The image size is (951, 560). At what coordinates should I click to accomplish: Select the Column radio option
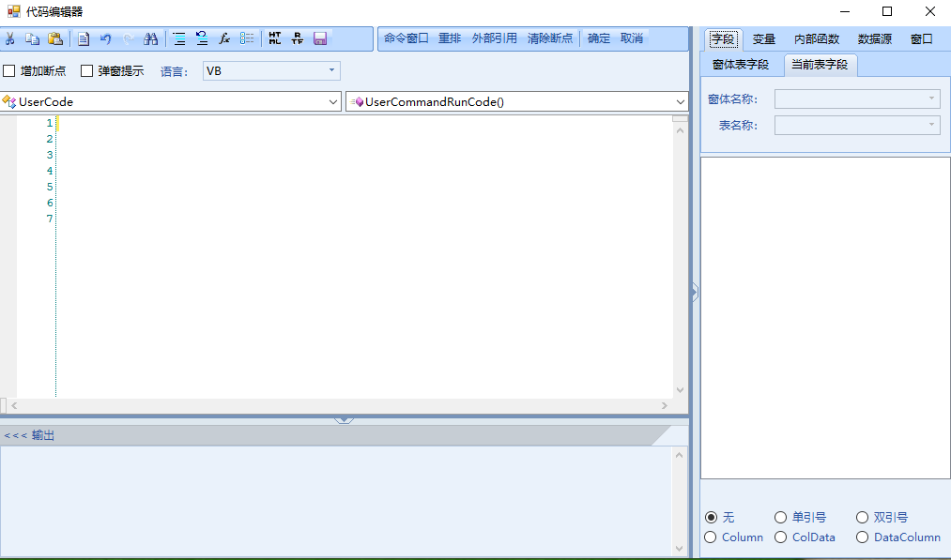click(711, 537)
